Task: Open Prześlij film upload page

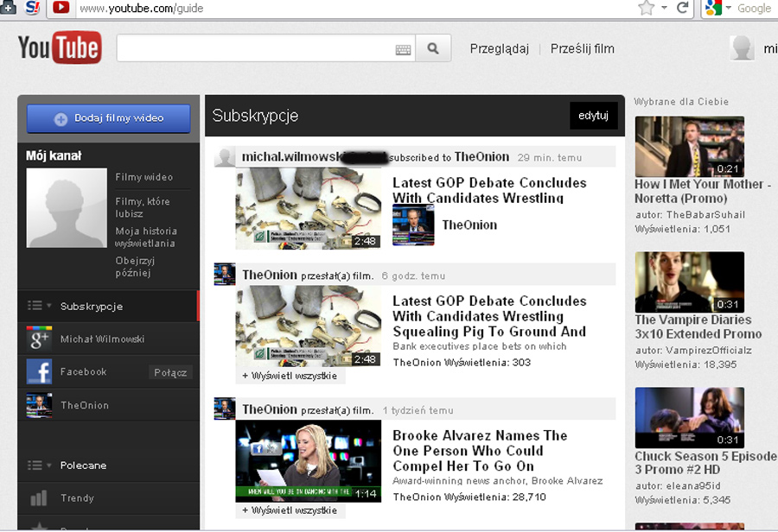Action: coord(582,48)
